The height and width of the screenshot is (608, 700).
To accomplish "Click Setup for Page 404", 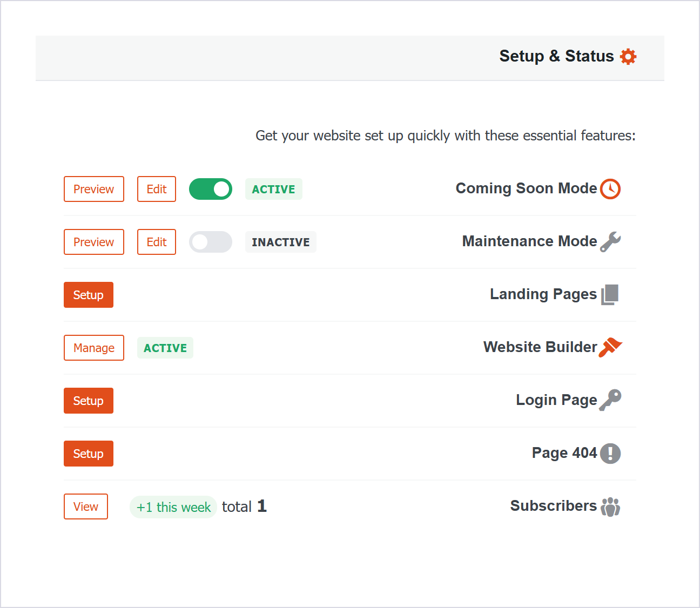I will pos(89,454).
